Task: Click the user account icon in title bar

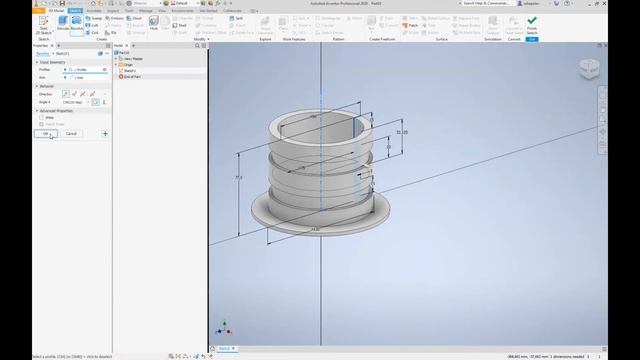Action: tap(520, 3)
